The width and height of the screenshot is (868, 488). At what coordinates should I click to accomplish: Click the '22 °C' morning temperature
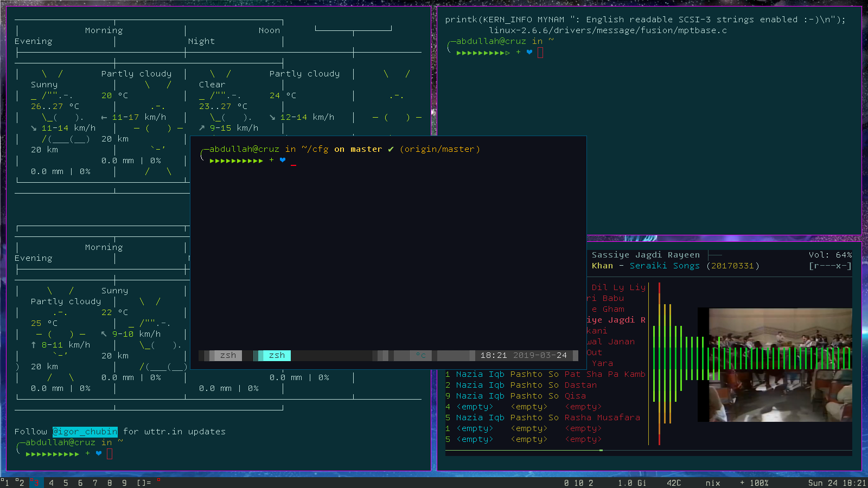[114, 312]
